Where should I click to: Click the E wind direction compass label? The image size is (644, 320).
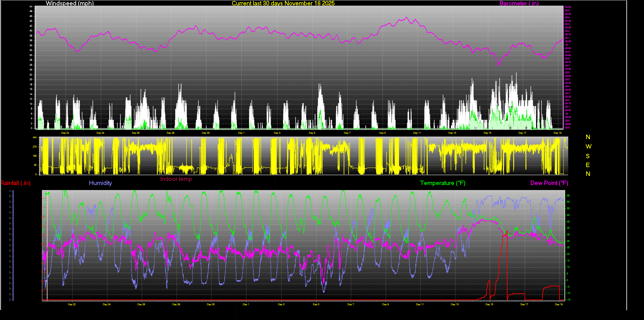tap(588, 165)
